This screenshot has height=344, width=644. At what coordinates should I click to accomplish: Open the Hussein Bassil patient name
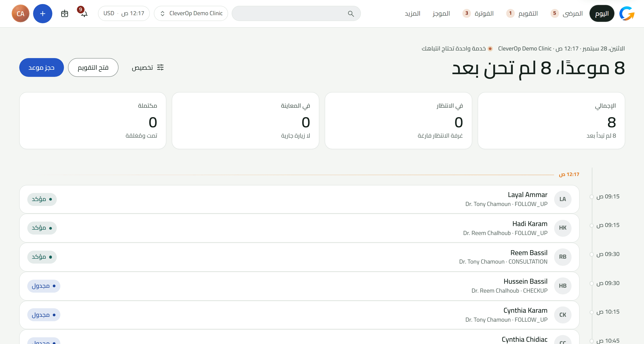coord(525,281)
